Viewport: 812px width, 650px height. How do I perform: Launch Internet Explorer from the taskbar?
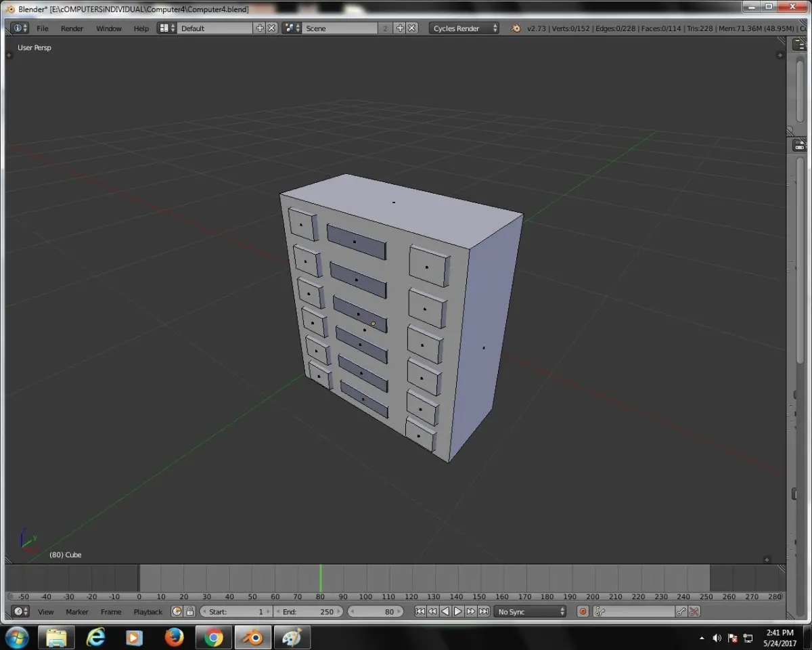click(x=96, y=637)
